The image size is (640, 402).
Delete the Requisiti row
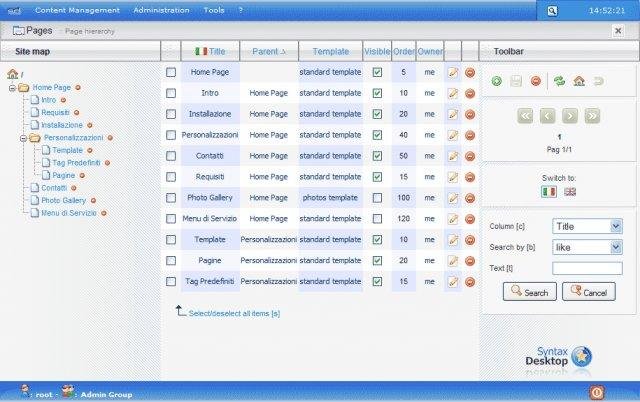(x=470, y=177)
